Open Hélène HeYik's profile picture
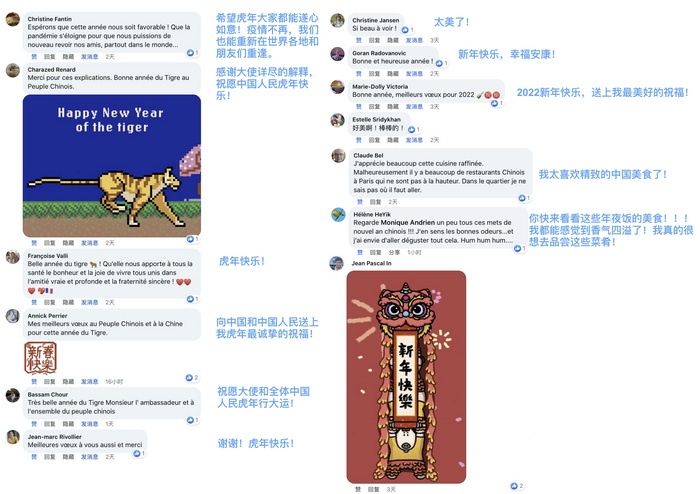This screenshot has height=494, width=700. pyautogui.click(x=338, y=215)
